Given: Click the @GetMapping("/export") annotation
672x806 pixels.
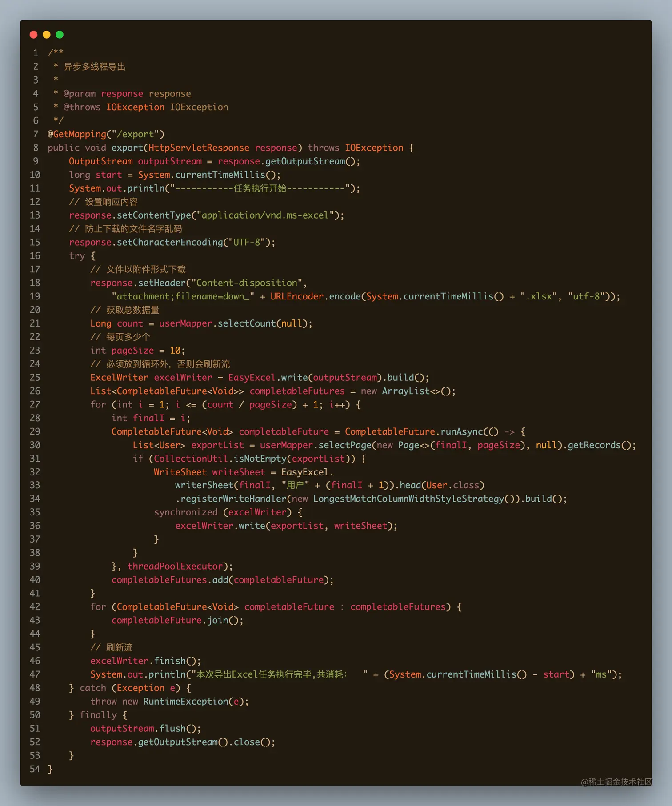Looking at the screenshot, I should point(106,134).
